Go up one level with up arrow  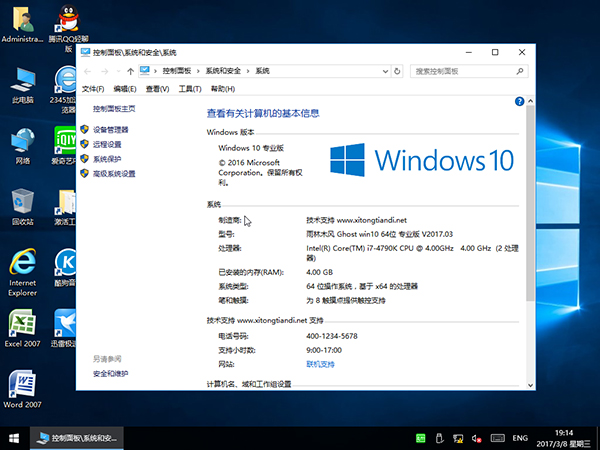coord(131,71)
